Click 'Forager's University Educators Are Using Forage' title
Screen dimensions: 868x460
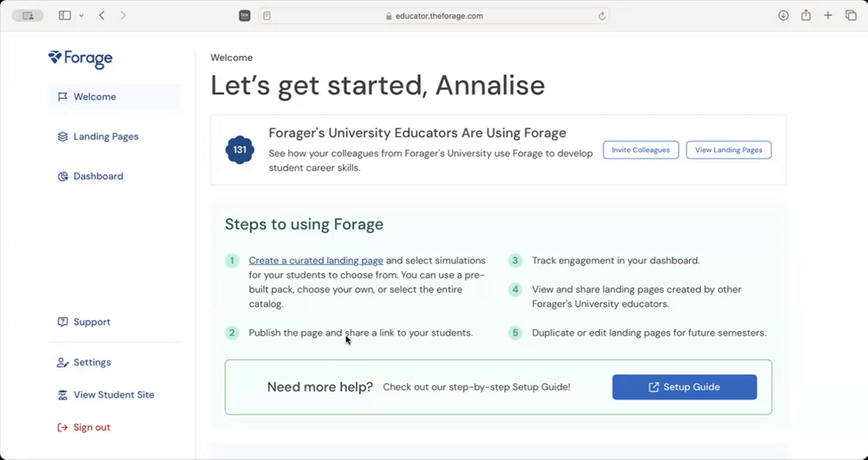(x=418, y=133)
